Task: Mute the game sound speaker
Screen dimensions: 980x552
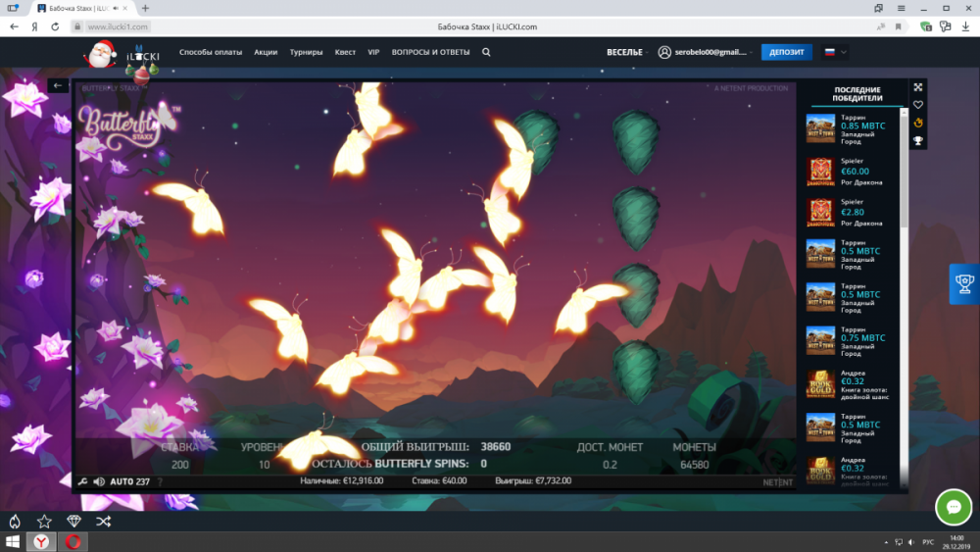Action: [98, 481]
